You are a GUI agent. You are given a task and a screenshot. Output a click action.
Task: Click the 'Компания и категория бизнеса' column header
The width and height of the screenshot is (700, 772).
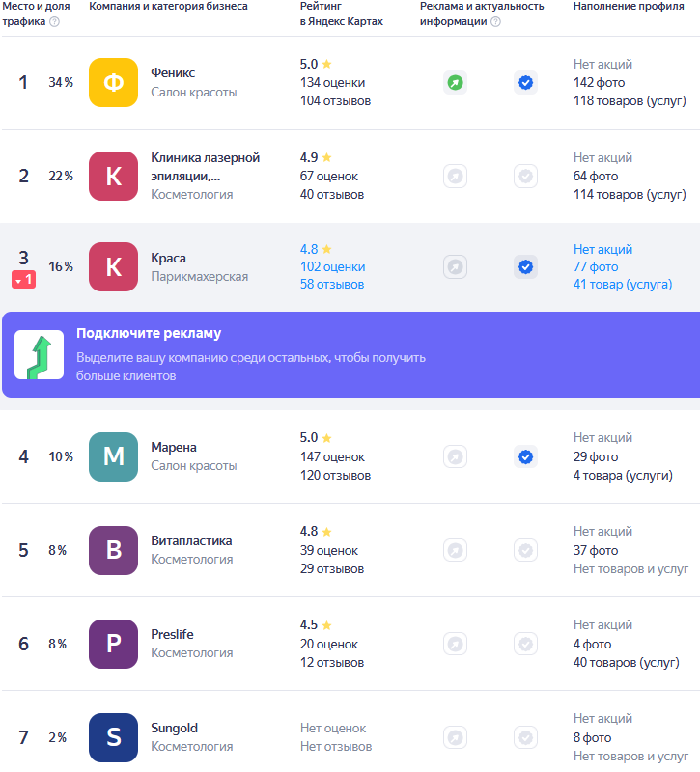pyautogui.click(x=168, y=7)
